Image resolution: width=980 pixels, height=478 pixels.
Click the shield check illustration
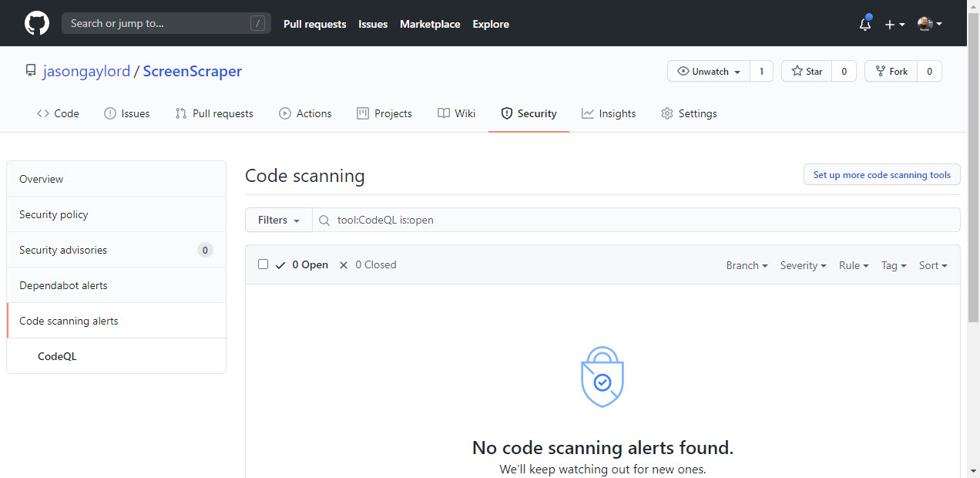pyautogui.click(x=602, y=377)
